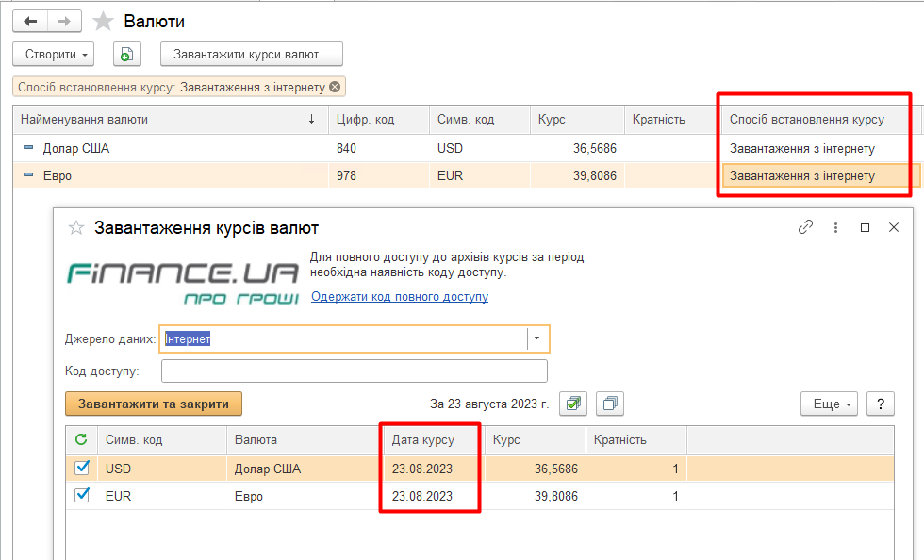Click the back navigation arrow
The image size is (924, 560).
[x=30, y=21]
